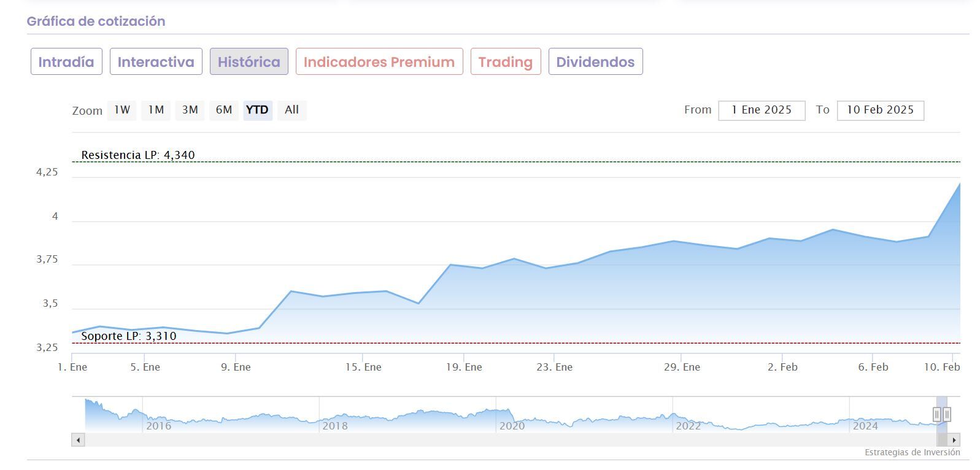Screen dimensions: 980x470
Task: Show All historical data
Action: pos(291,110)
